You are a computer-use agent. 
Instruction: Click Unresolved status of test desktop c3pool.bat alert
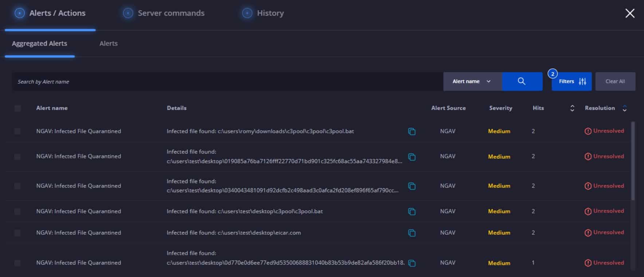coord(604,211)
